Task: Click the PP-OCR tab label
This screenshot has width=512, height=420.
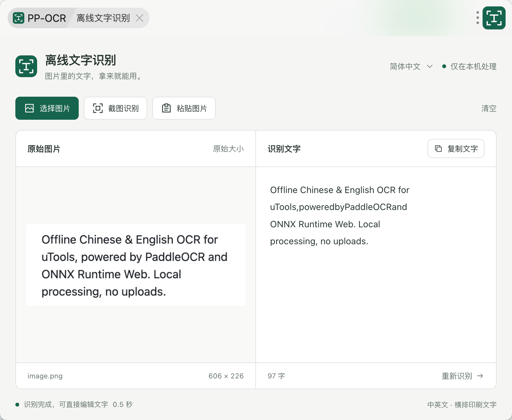Action: (47, 18)
